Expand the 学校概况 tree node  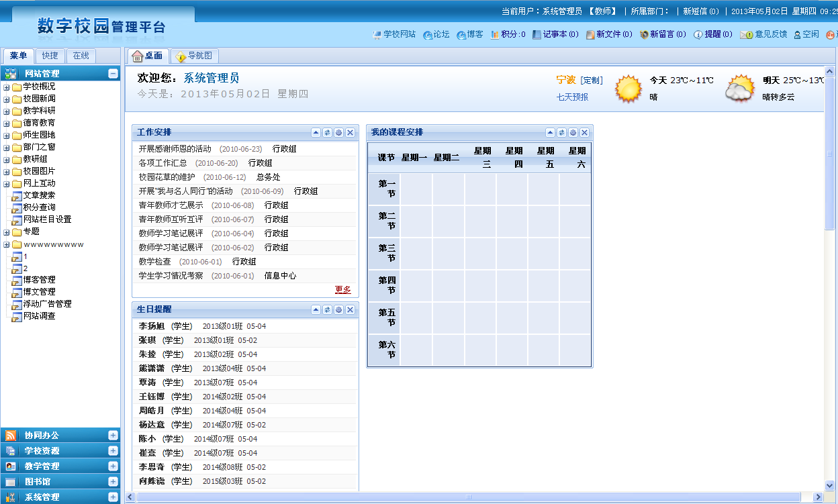(7, 87)
